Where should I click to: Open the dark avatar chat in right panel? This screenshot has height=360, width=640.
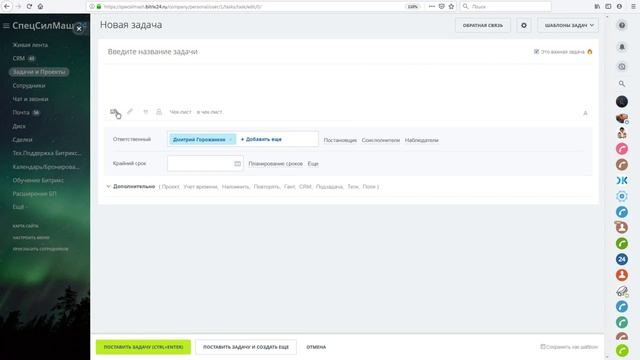coord(622,101)
